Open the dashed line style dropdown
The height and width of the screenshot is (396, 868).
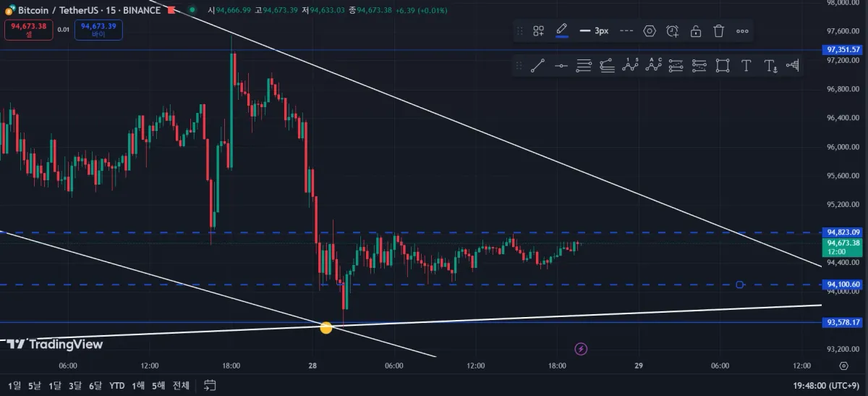tap(626, 31)
